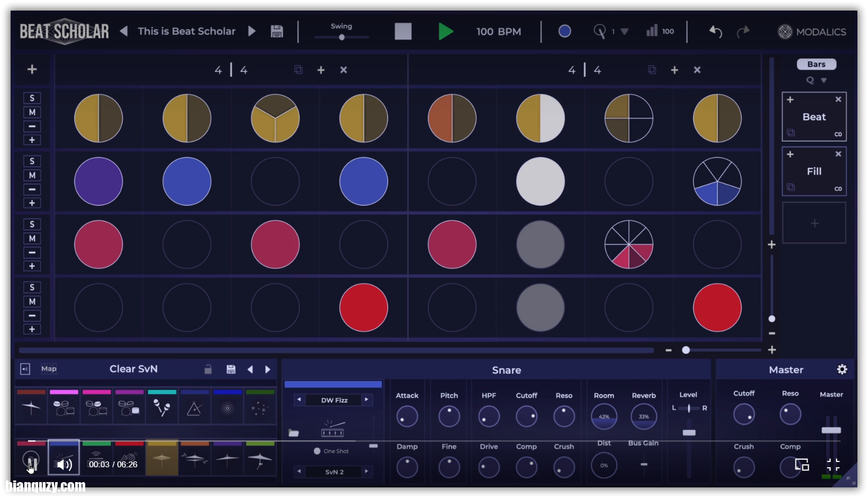Redo the last undone action
This screenshot has height=498, width=868.
(743, 32)
